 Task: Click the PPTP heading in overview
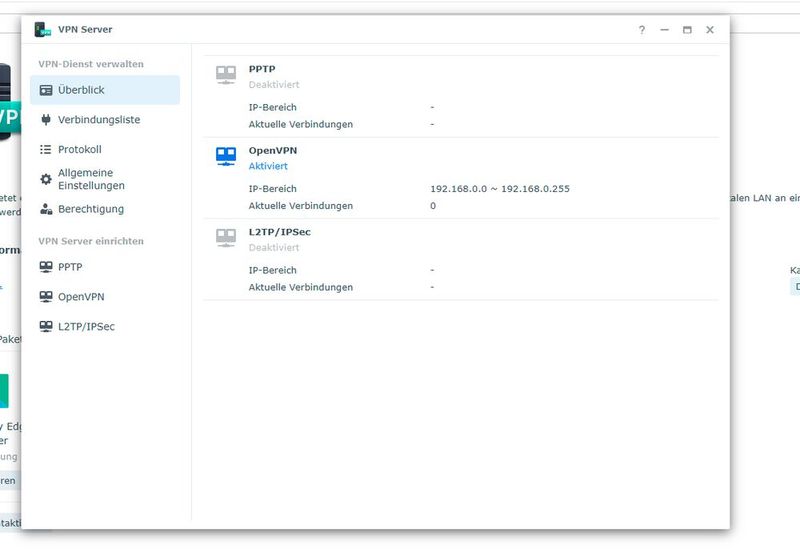pyautogui.click(x=262, y=69)
